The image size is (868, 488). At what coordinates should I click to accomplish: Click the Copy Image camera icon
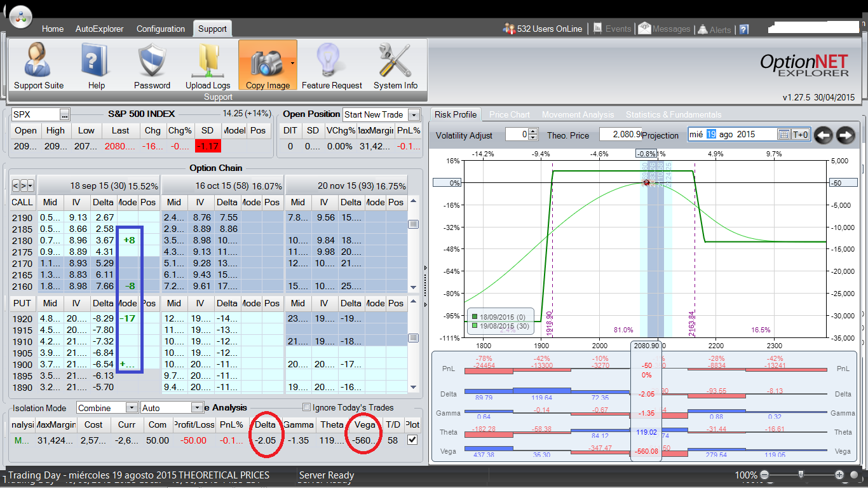(x=267, y=62)
